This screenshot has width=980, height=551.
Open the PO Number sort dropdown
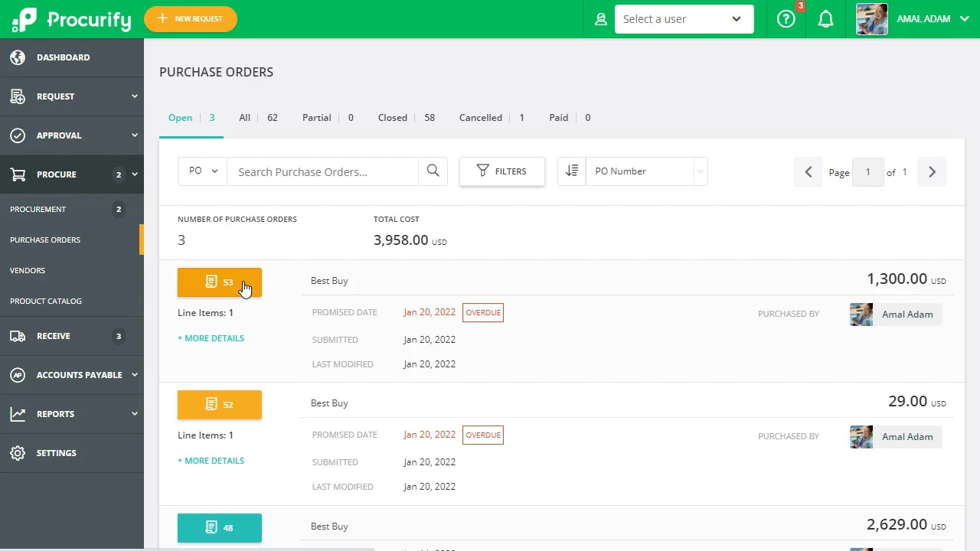646,171
